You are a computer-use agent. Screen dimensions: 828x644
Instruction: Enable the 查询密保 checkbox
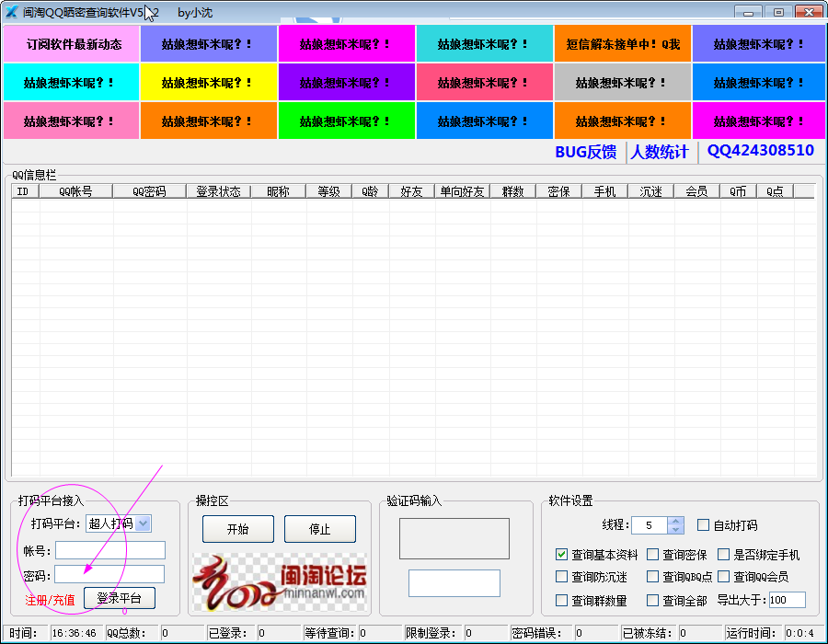click(x=652, y=554)
